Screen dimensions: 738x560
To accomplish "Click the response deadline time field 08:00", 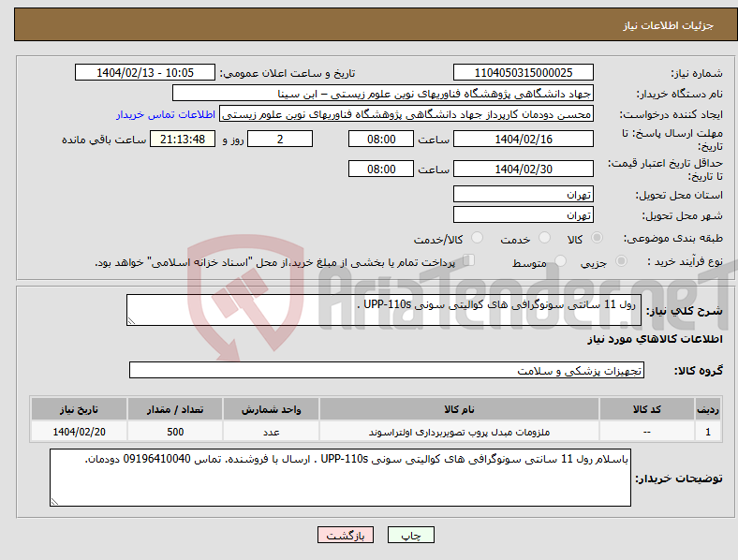I will coord(381,139).
